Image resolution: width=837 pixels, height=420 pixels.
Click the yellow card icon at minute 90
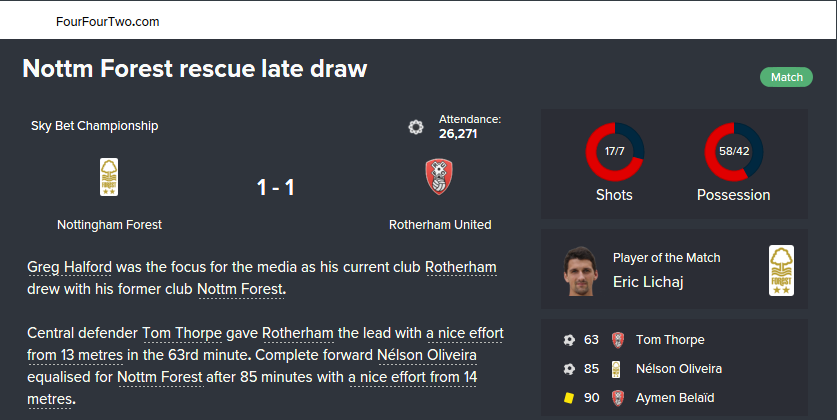coord(569,397)
